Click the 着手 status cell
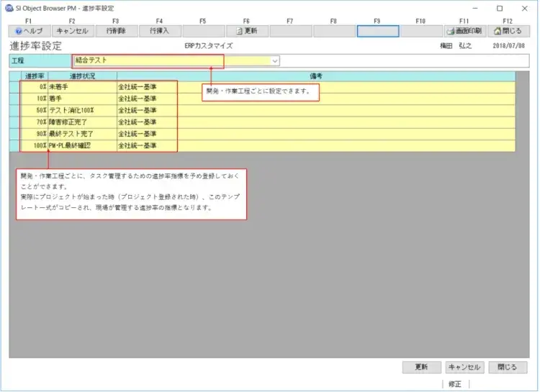540x392 pixels. [82, 99]
